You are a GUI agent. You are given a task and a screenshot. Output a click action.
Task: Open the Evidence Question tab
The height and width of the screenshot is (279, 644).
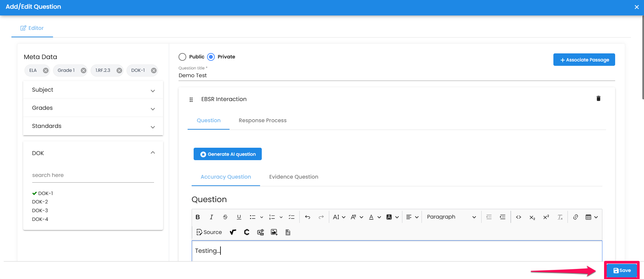point(293,177)
